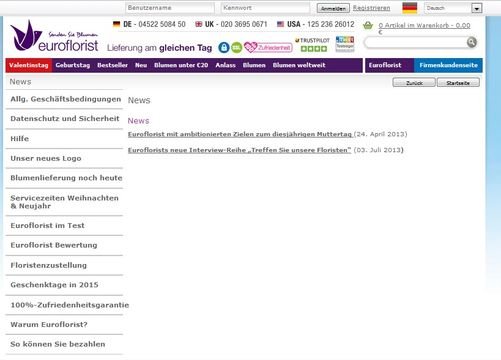Open the shopping basket icon
This screenshot has height=360, width=501.
[368, 25]
